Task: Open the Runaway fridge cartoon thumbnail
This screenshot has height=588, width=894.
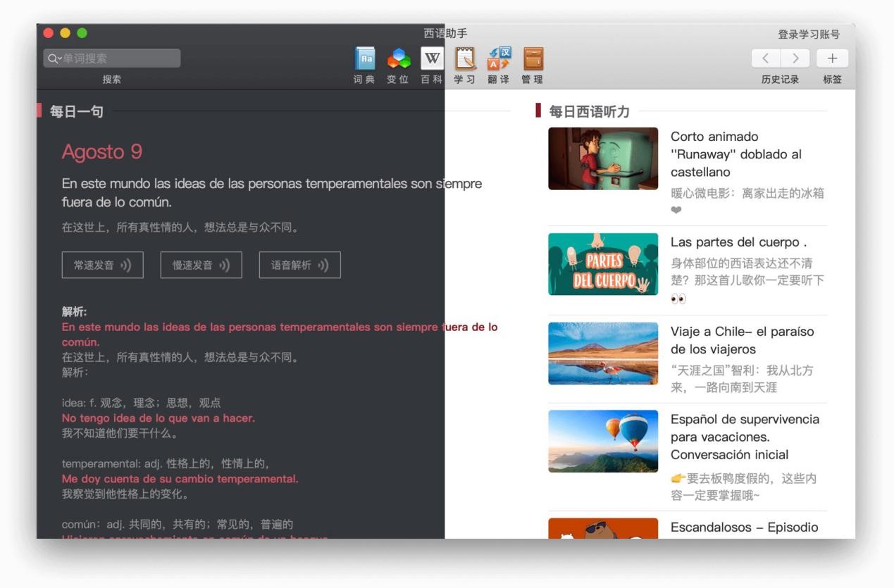Action: 603,158
